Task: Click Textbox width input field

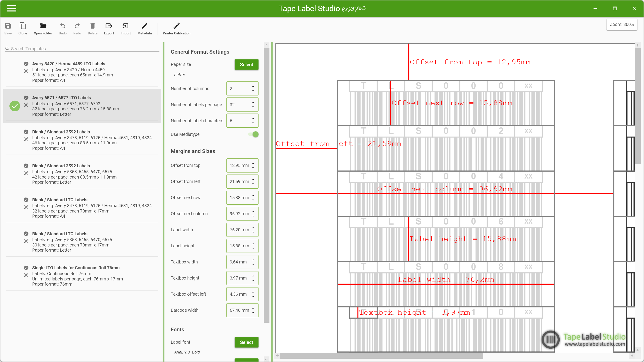Action: tap(242, 262)
